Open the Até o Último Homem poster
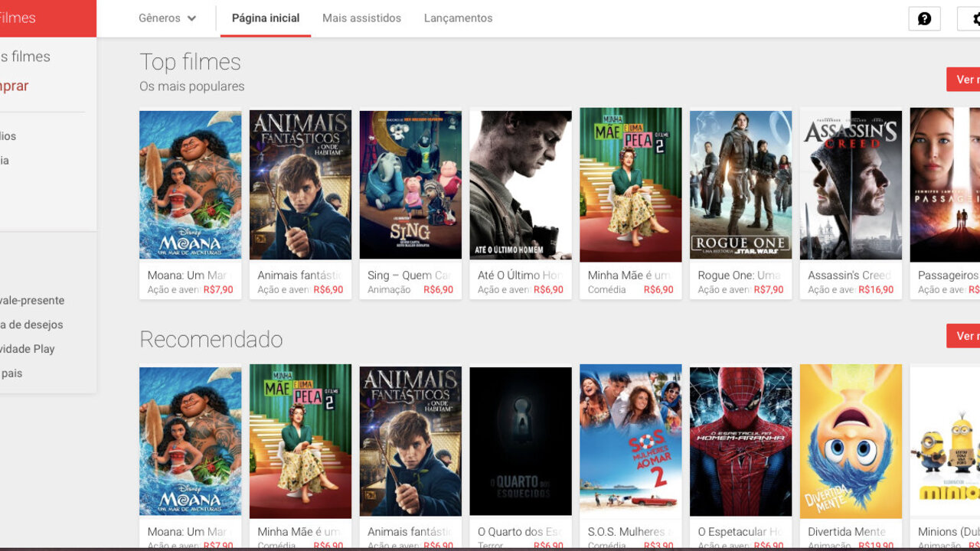The height and width of the screenshot is (551, 980). tap(521, 184)
